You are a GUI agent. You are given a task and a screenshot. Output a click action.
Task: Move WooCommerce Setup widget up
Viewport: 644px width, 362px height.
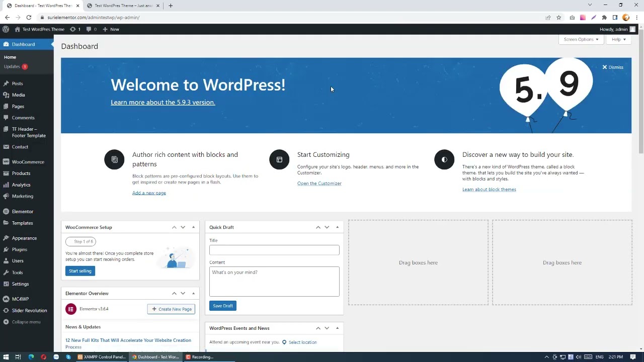click(174, 227)
